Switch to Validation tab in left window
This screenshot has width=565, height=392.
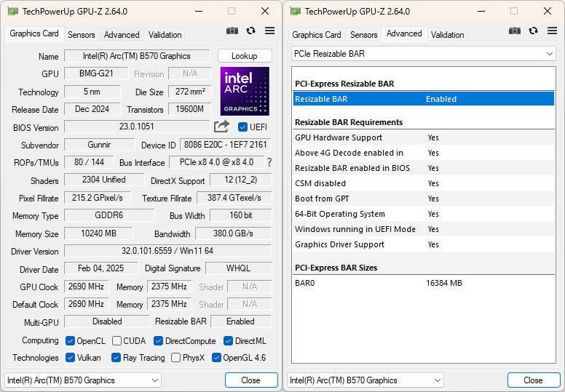tap(165, 35)
